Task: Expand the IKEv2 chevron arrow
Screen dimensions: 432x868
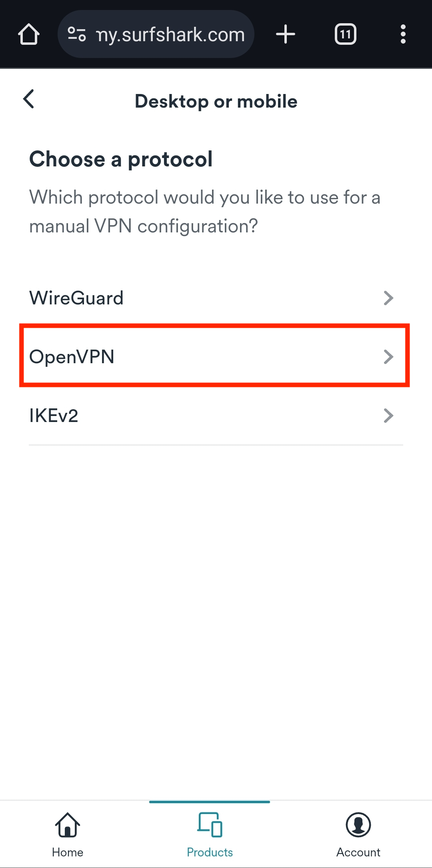Action: (388, 416)
